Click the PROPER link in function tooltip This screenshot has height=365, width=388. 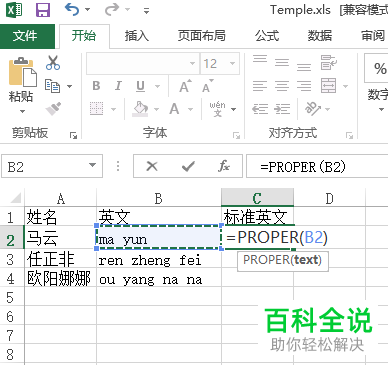point(267,260)
